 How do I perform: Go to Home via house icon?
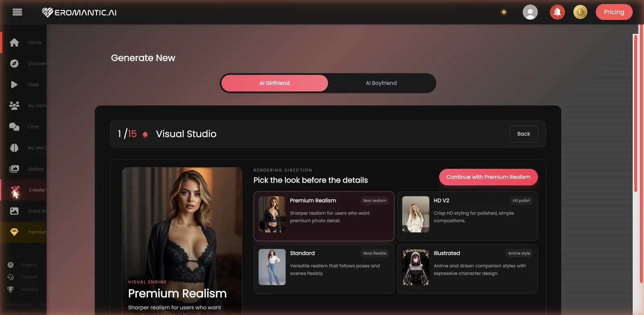[14, 43]
